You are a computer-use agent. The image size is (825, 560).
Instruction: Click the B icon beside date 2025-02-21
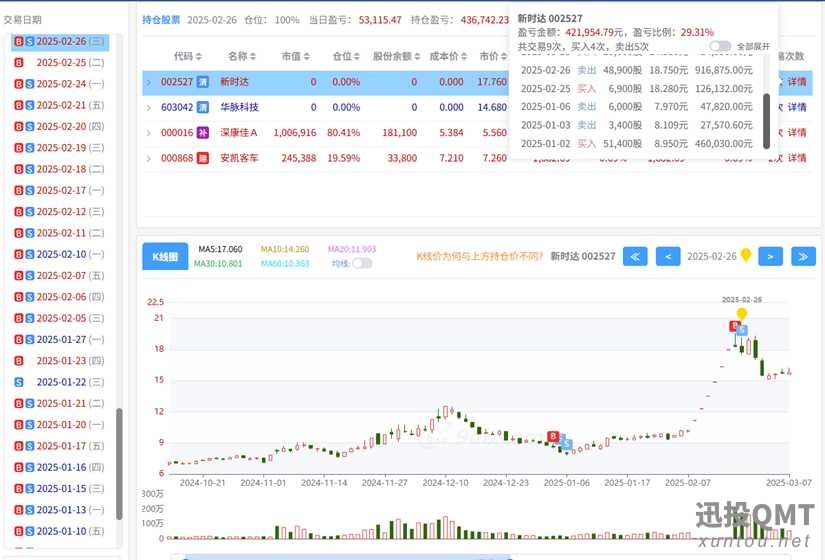coord(19,105)
